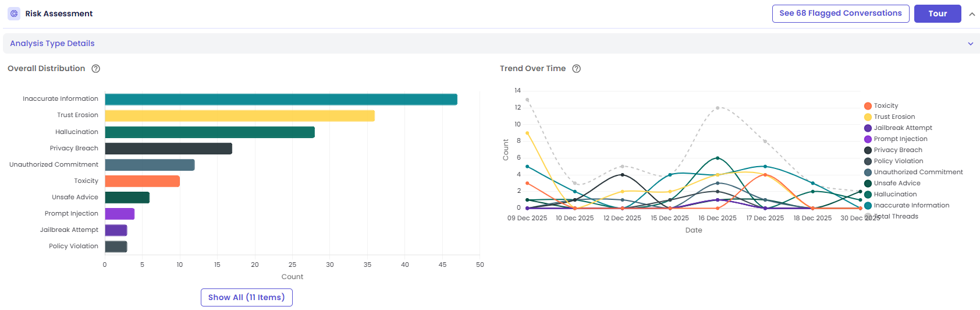Toggle Total Threads series in legend
The image size is (980, 310).
(891, 216)
